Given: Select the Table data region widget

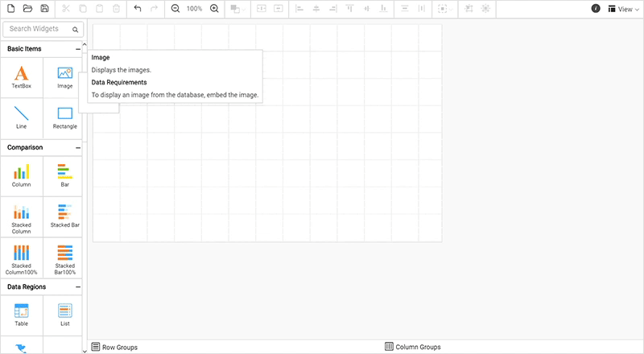Looking at the screenshot, I should coord(22,314).
